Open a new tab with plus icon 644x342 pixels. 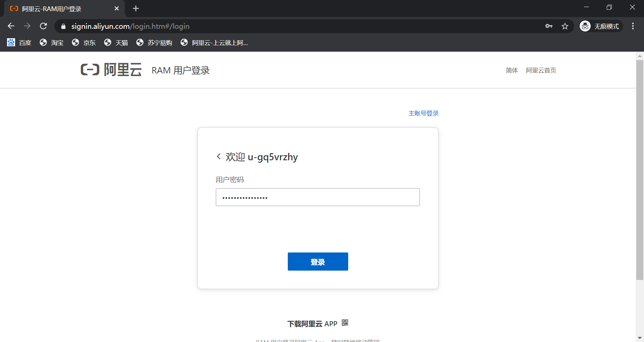coord(136,8)
